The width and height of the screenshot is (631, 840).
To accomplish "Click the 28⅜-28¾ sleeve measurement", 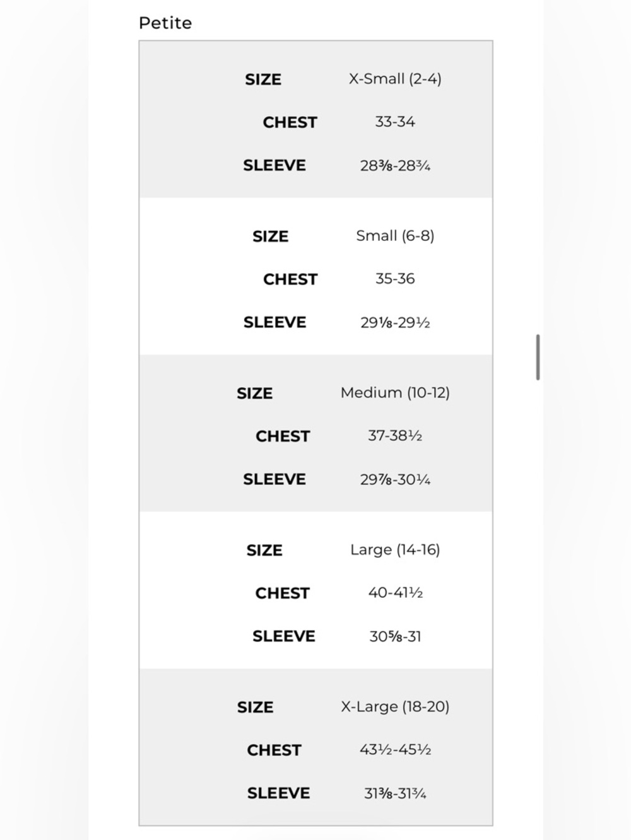I will [x=395, y=165].
